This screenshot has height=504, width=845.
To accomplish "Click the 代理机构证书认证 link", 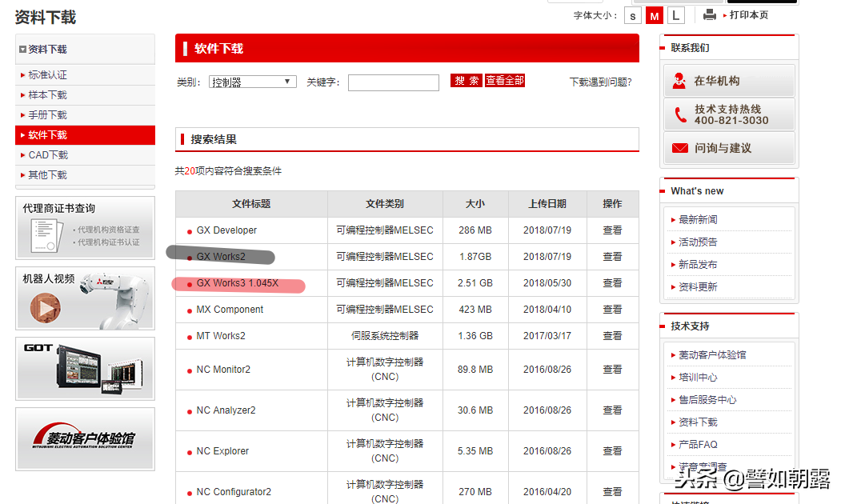I will pos(108,242).
